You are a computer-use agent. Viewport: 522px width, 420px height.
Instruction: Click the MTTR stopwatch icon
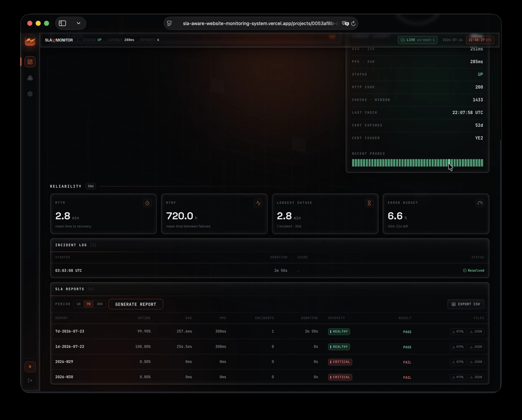147,203
